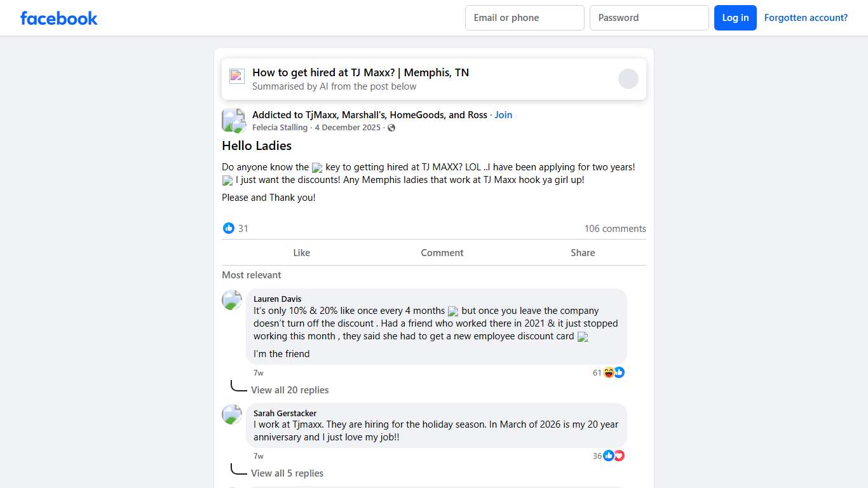Click the Facebook logo
Viewport: 868px width, 488px height.
[59, 18]
